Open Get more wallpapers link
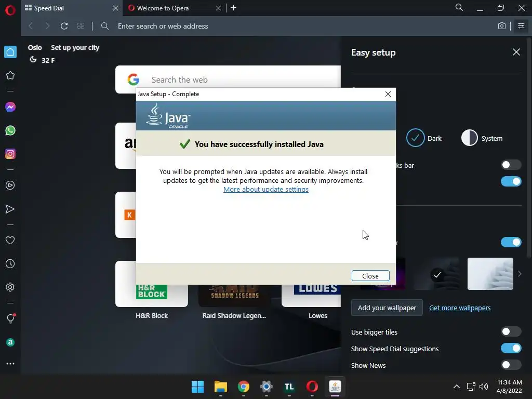 pos(460,308)
